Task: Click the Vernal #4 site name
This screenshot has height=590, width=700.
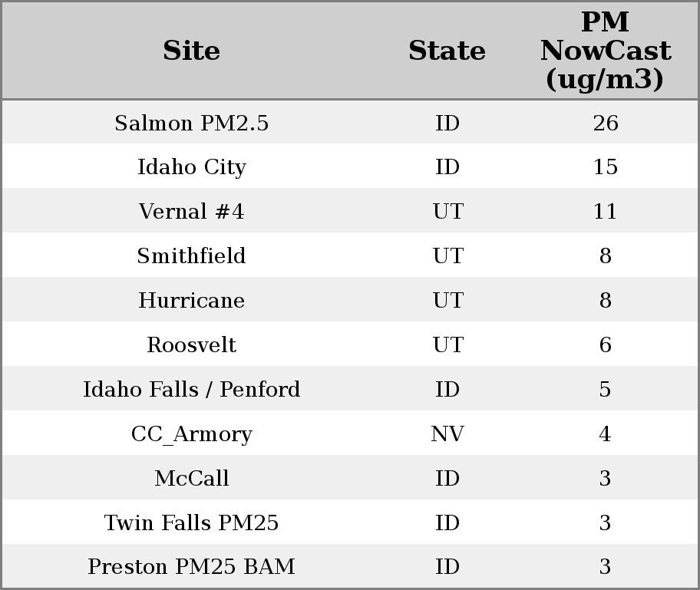Action: coord(191,212)
